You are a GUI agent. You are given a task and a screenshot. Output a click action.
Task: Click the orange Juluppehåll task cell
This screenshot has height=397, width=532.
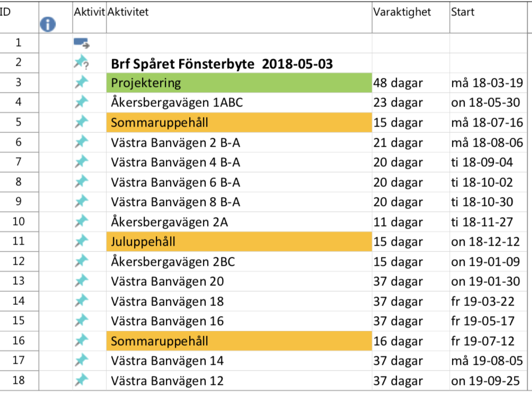point(239,242)
